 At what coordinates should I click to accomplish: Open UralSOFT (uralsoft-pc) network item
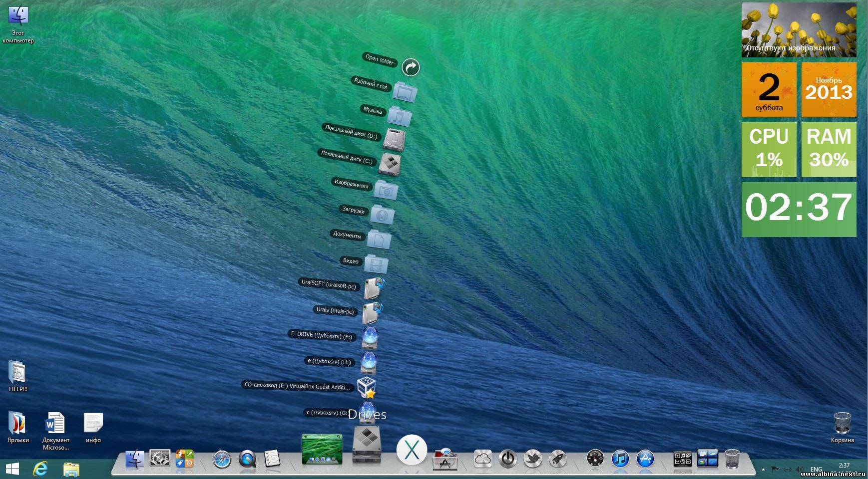click(375, 288)
